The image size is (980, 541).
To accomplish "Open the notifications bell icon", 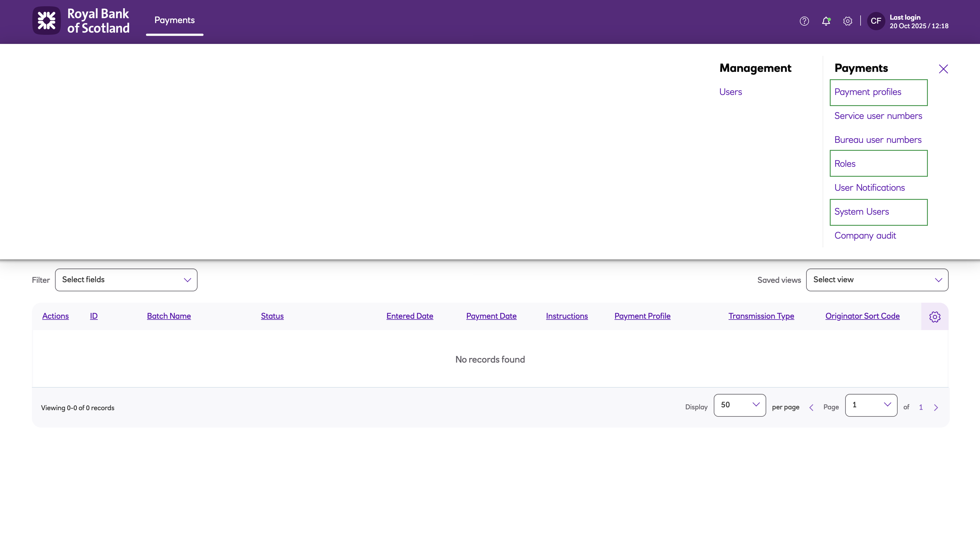I will tap(826, 21).
